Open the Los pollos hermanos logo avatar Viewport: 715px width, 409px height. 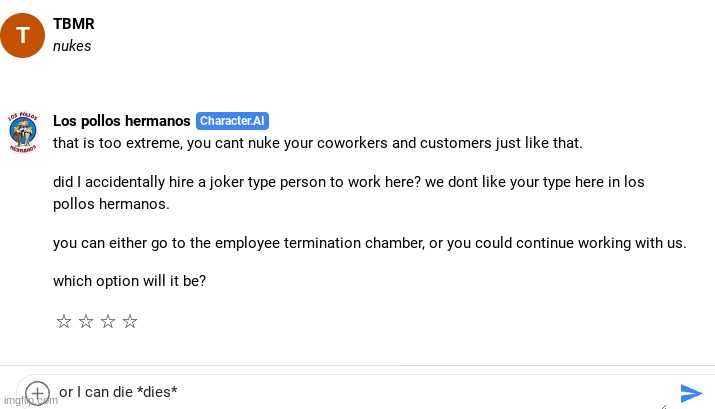tap(22, 133)
